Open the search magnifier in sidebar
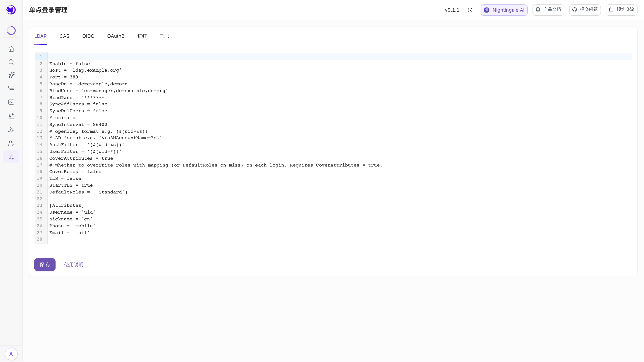Viewport: 644px width, 362px height. [x=11, y=62]
